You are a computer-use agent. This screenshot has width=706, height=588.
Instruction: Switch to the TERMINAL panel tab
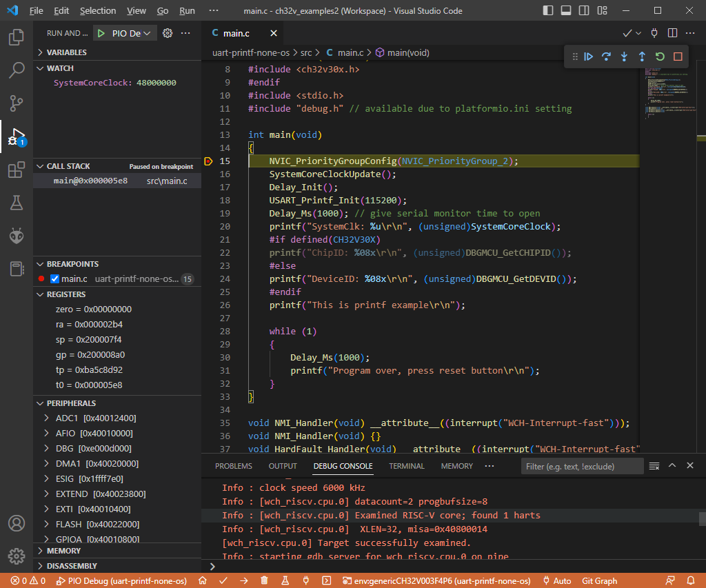406,466
